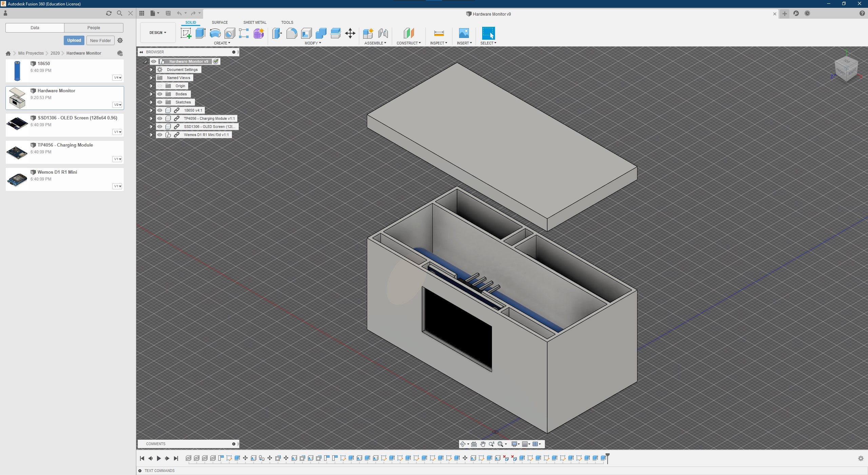Select the Fillet tool

click(292, 33)
